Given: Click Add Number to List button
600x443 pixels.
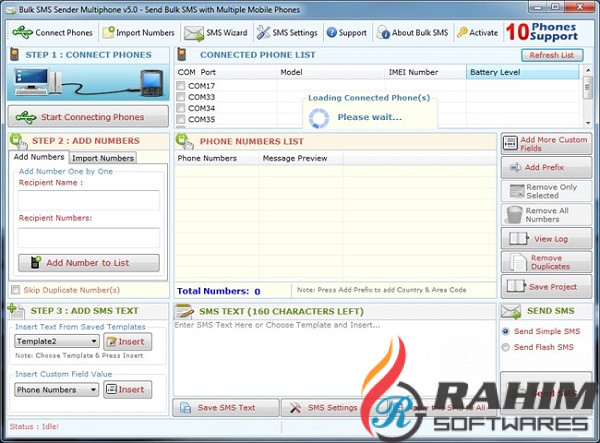Looking at the screenshot, I should coord(89,263).
